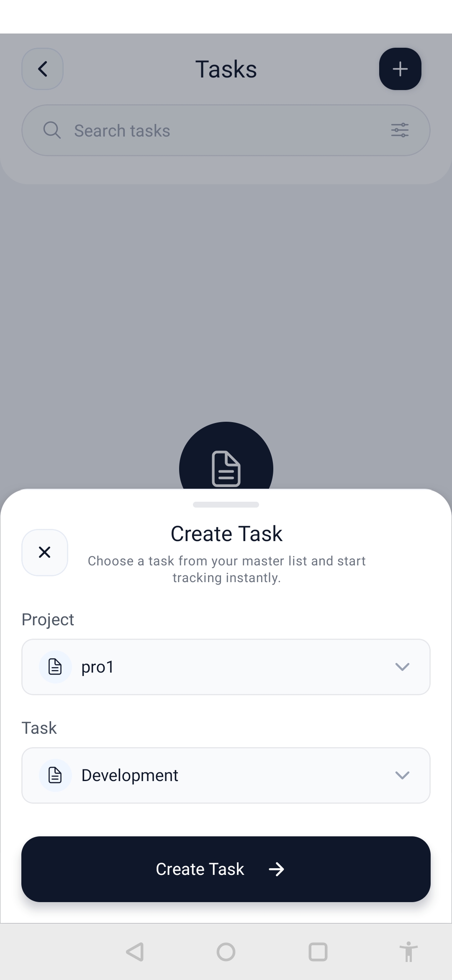Expand the Project dropdown chevron
Image resolution: width=452 pixels, height=980 pixels.
click(402, 667)
